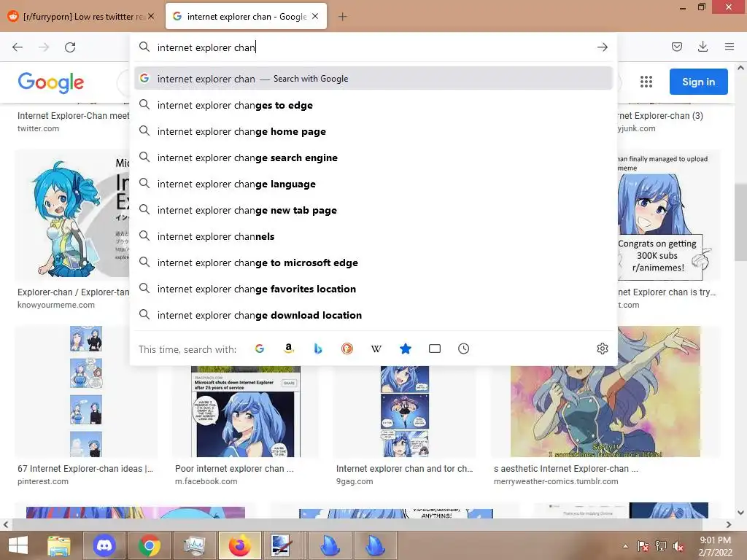Viewport: 747px width, 560px height.
Task: Open 'Poor internet explorer chan' facebook result
Action: (x=234, y=469)
